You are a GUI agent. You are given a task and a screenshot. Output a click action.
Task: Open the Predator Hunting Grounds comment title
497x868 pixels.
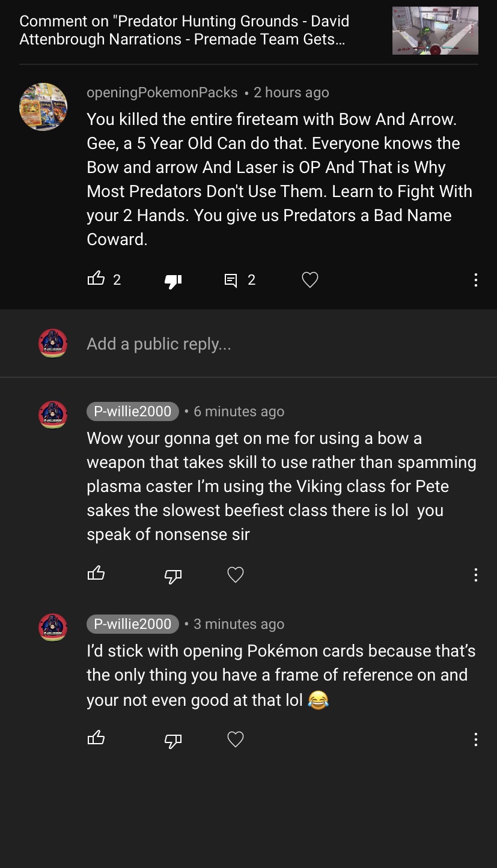coord(184,30)
